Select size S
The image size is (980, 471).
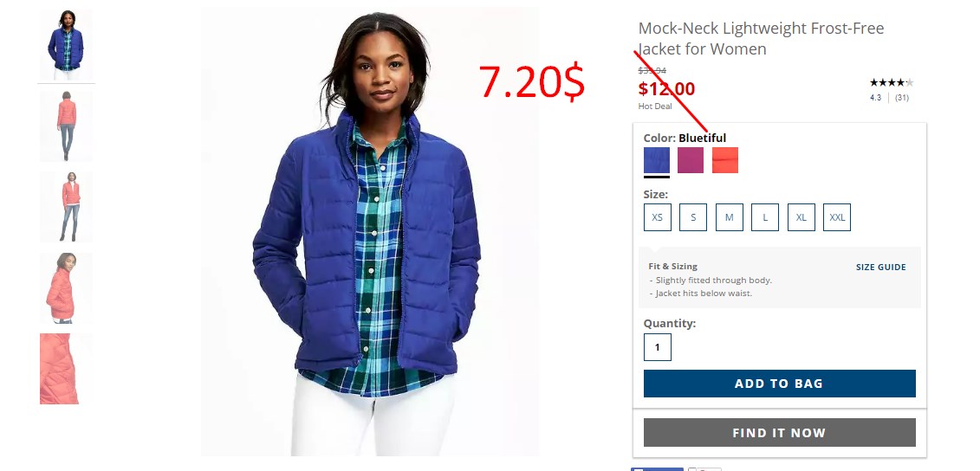[693, 217]
